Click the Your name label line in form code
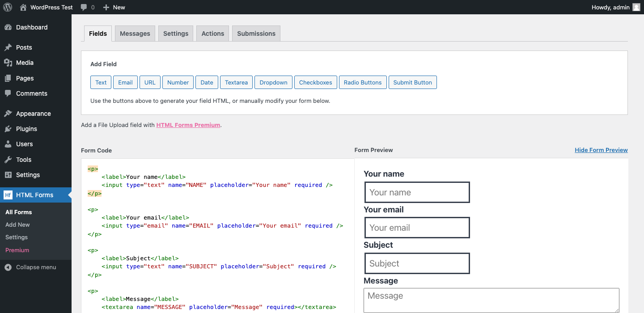The image size is (644, 313). (144, 177)
